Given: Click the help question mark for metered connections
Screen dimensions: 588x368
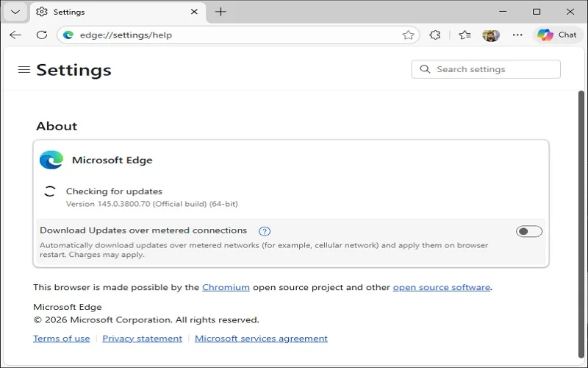Looking at the screenshot, I should [265, 231].
